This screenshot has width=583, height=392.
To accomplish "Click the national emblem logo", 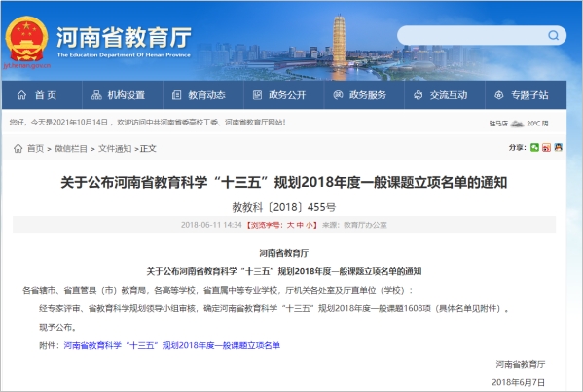I will tap(26, 39).
